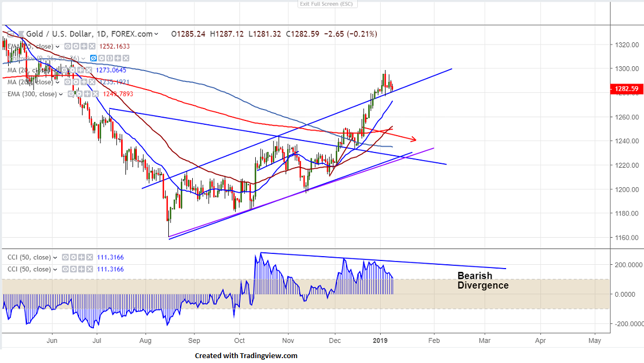Screen dimensions: 644x363
Task: Click the plus icon on lower CCI row
Action: pyautogui.click(x=81, y=269)
